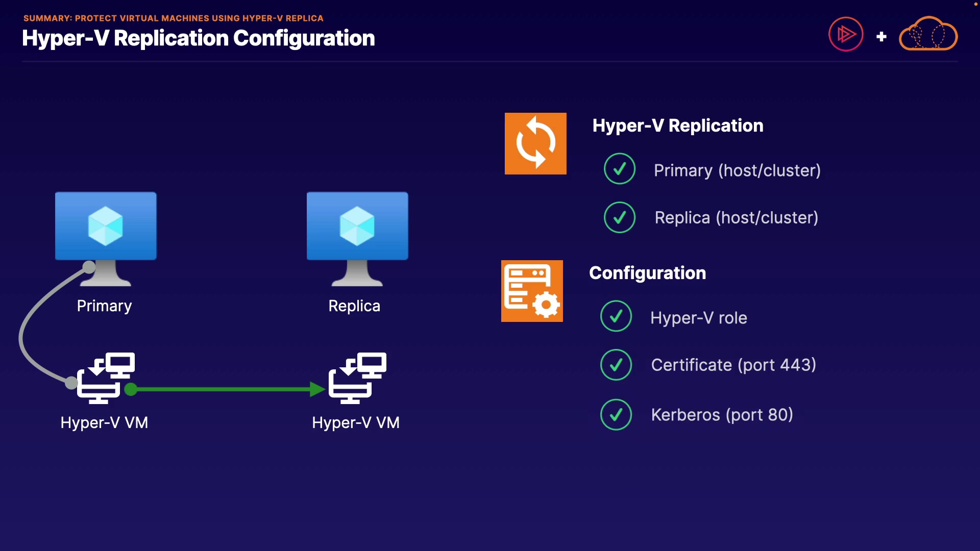Select the Primary host monitor icon

tap(106, 227)
